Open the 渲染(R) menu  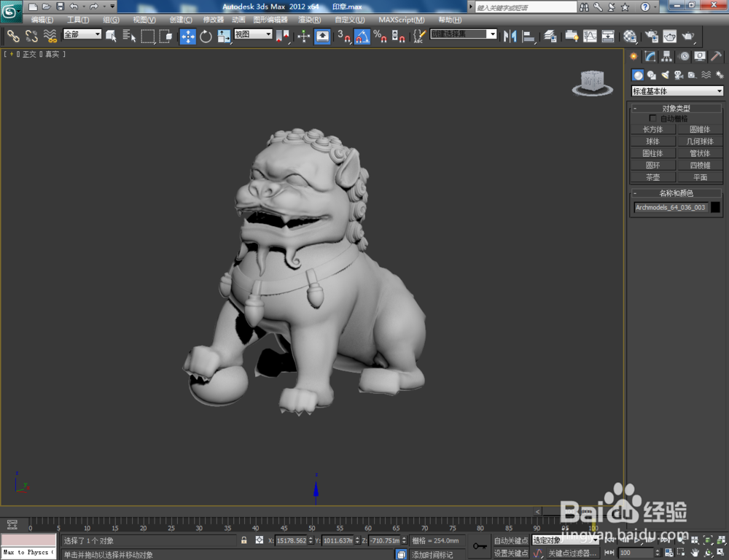pos(310,20)
